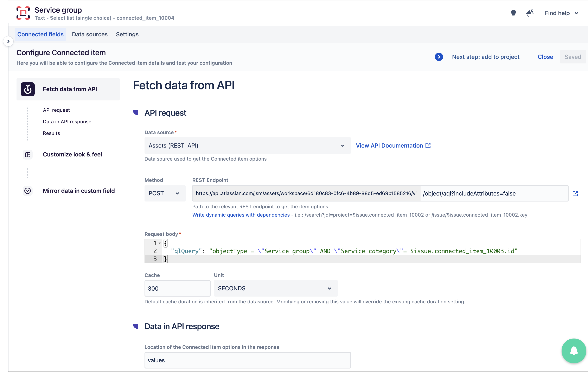The height and width of the screenshot is (372, 588).
Task: Open REST endpoint external link icon
Action: (x=575, y=194)
